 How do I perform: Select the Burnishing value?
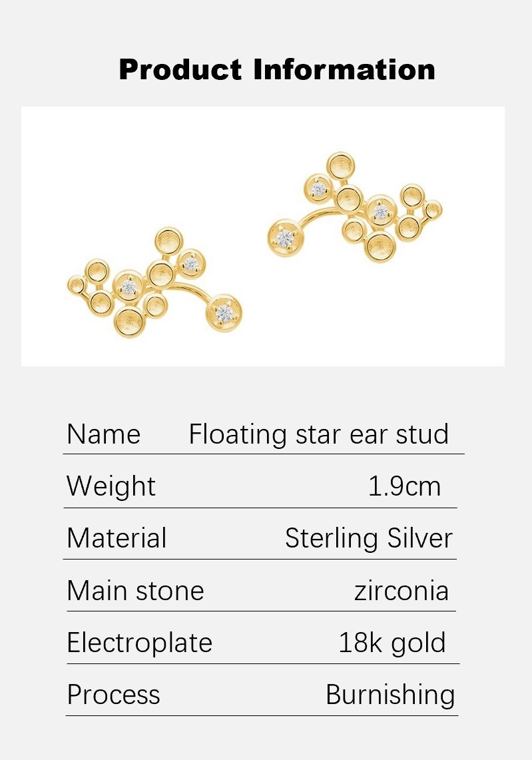[x=391, y=695]
